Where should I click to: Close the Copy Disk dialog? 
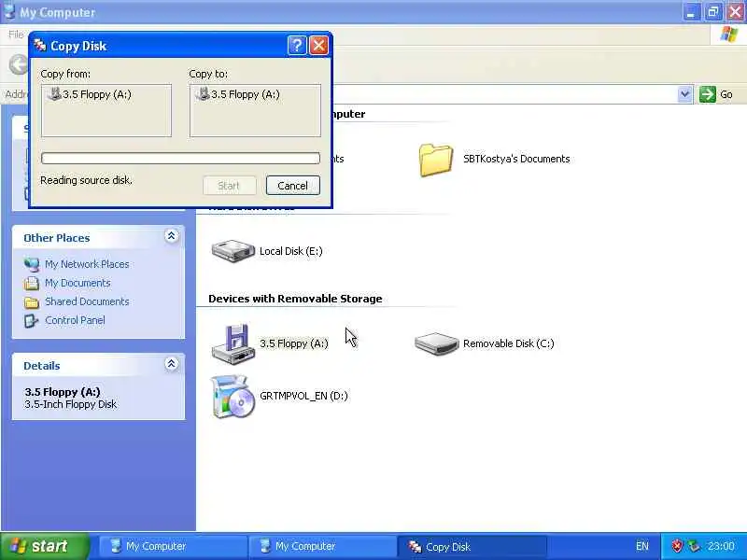point(318,45)
